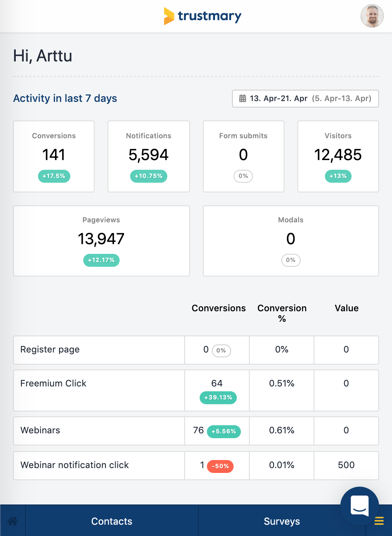Viewport: 392px width, 536px height.
Task: Open the Pageviews stat card
Action: coord(101,241)
